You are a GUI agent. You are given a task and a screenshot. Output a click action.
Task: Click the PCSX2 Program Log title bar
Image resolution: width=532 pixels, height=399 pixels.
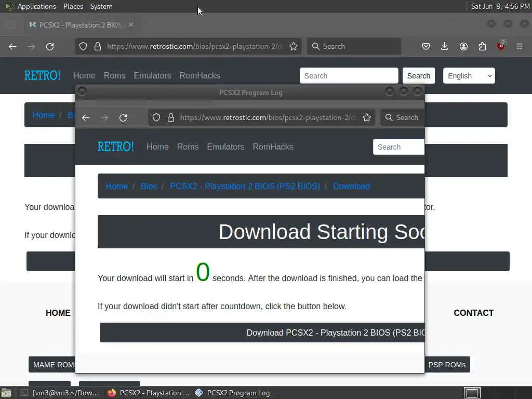250,92
